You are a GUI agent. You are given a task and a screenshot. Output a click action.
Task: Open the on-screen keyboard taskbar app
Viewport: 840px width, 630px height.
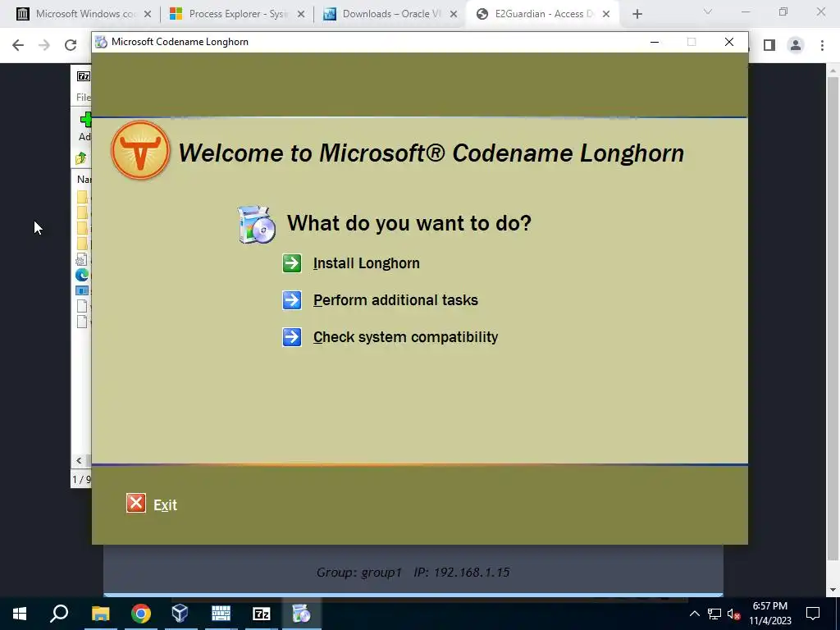point(221,614)
